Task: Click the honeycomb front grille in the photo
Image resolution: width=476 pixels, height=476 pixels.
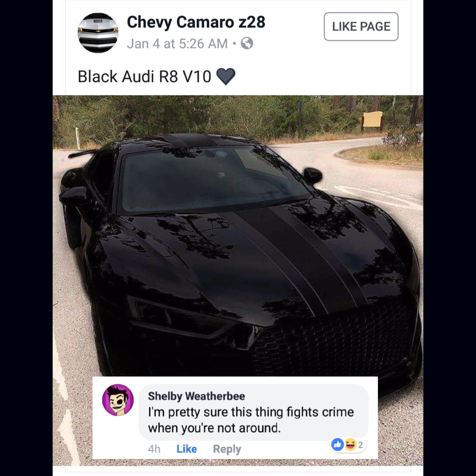Action: point(330,342)
